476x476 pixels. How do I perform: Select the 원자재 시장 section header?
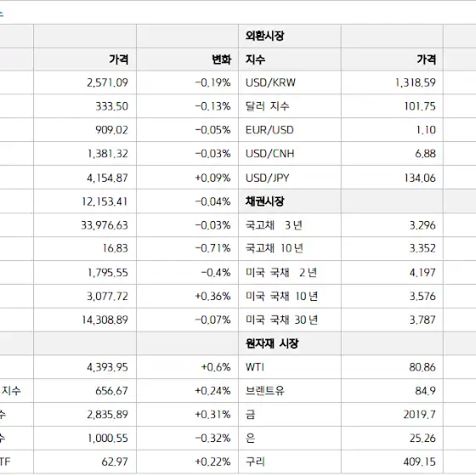pyautogui.click(x=272, y=343)
